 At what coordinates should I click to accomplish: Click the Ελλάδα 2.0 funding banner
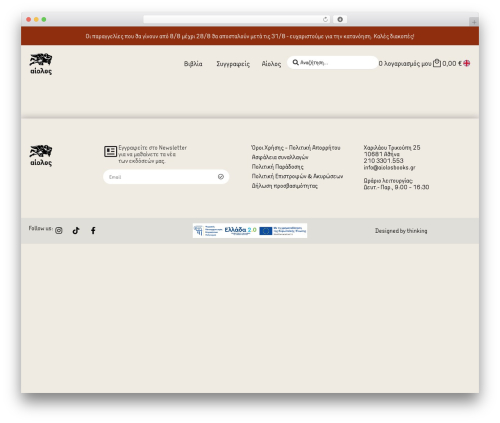(250, 230)
